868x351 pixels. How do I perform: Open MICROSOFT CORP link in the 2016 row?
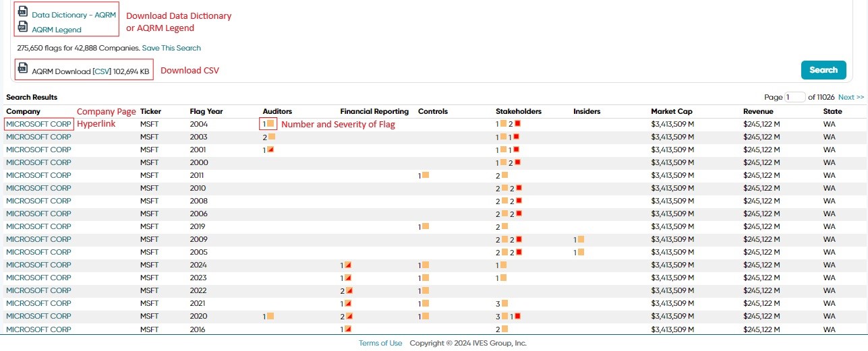(38, 329)
